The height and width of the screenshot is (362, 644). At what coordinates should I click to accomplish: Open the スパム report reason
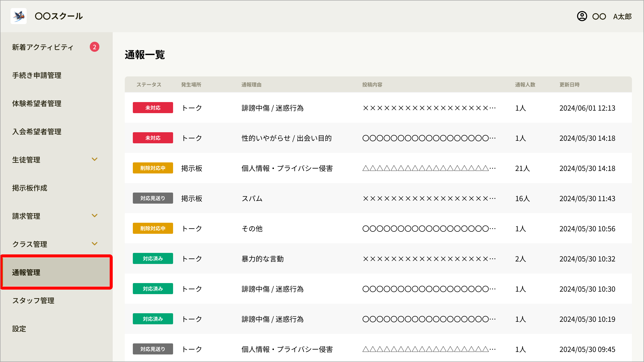pyautogui.click(x=252, y=199)
